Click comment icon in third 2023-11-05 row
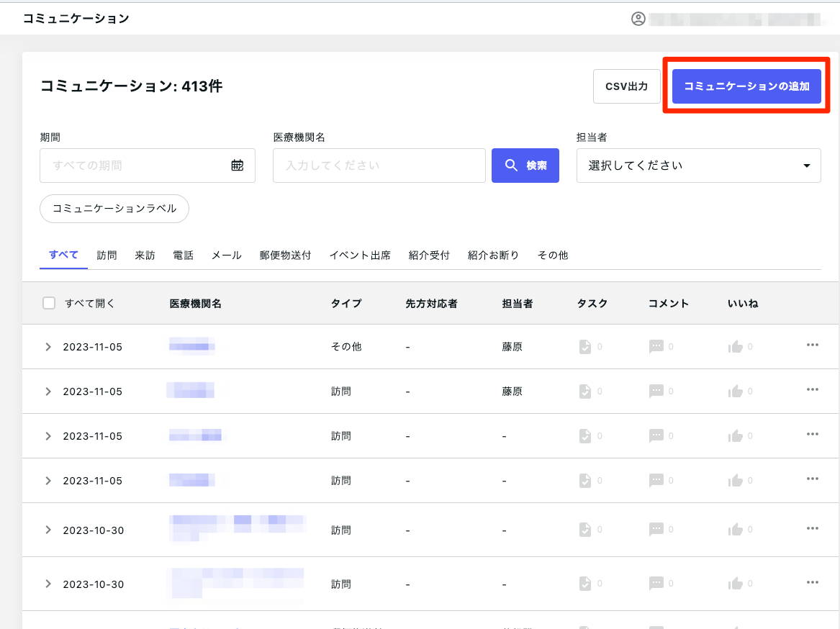This screenshot has width=840, height=629. 656,435
